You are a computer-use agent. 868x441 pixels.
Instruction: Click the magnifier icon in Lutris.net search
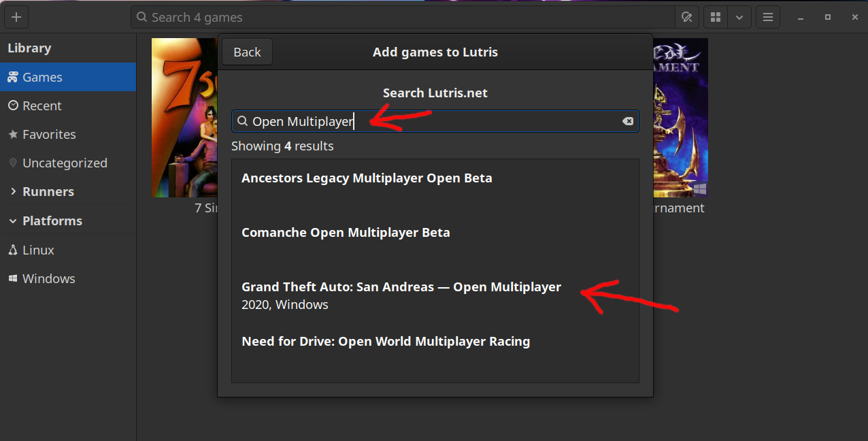point(242,121)
